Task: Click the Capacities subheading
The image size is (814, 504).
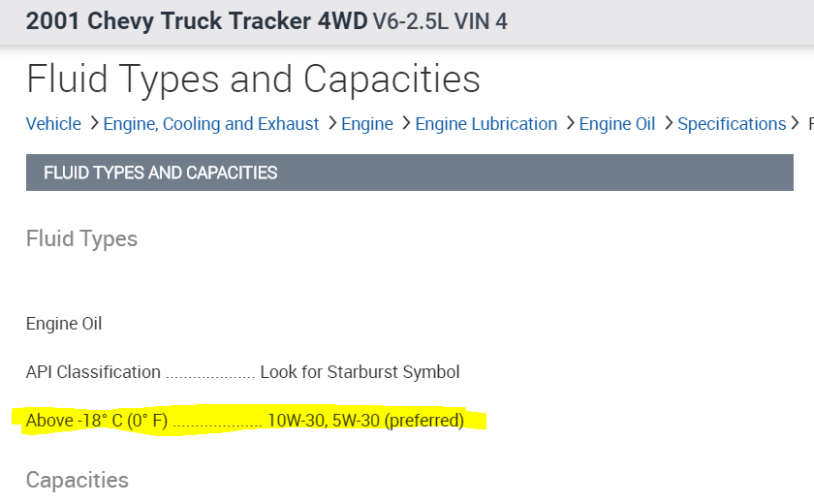Action: (x=77, y=480)
